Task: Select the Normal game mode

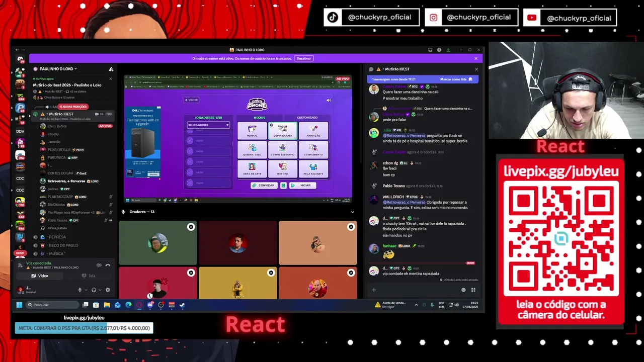Action: (x=252, y=131)
